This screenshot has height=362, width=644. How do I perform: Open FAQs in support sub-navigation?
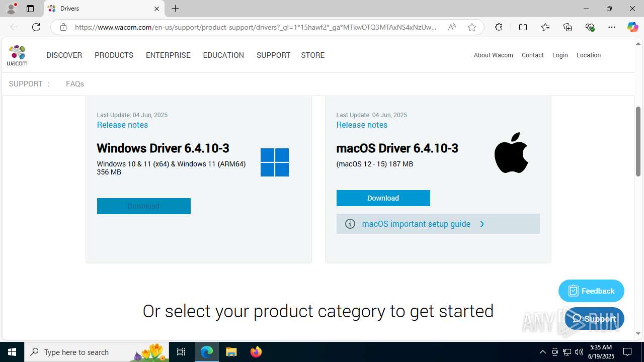click(x=75, y=84)
